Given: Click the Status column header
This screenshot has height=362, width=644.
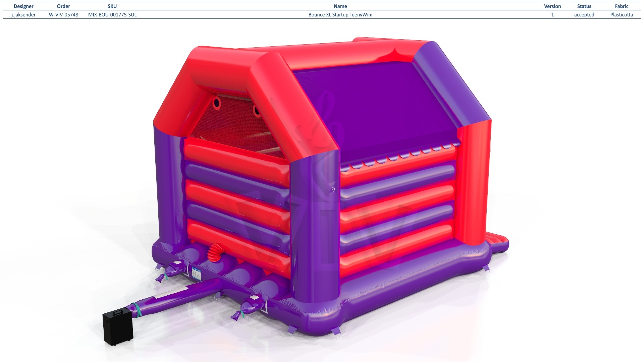Looking at the screenshot, I should [x=584, y=6].
